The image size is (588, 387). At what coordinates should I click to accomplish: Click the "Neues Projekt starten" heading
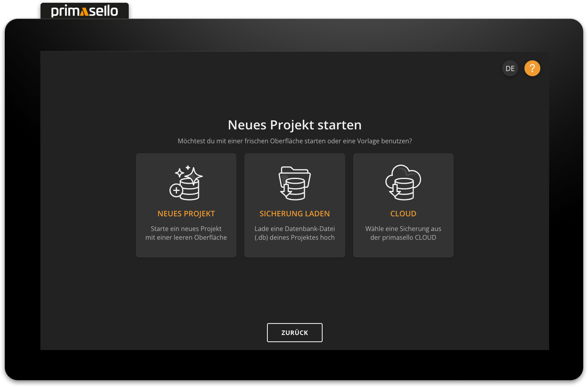pyautogui.click(x=294, y=125)
